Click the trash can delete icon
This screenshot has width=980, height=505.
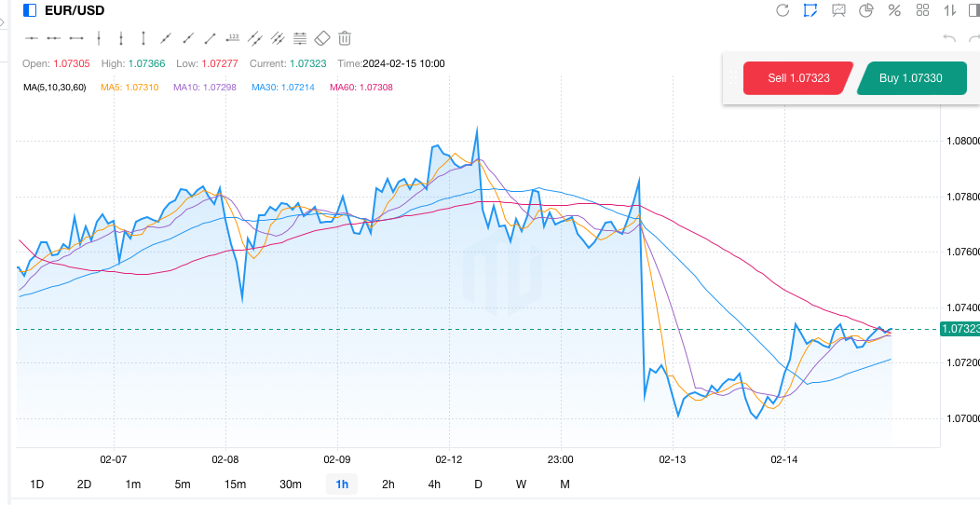tap(345, 38)
